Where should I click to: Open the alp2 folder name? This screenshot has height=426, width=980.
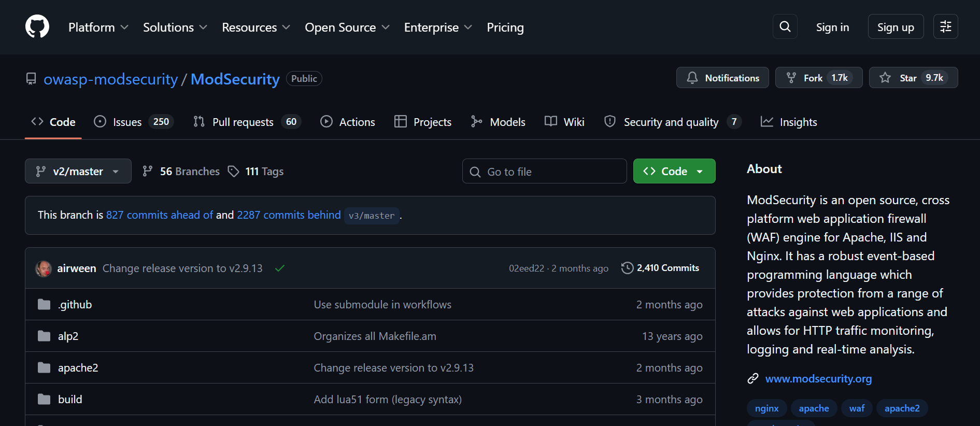68,336
